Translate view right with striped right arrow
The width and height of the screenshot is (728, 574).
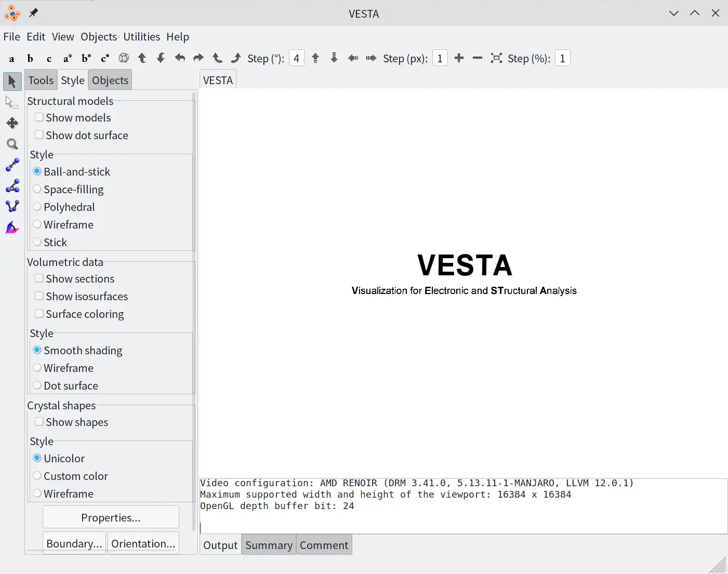pos(371,58)
